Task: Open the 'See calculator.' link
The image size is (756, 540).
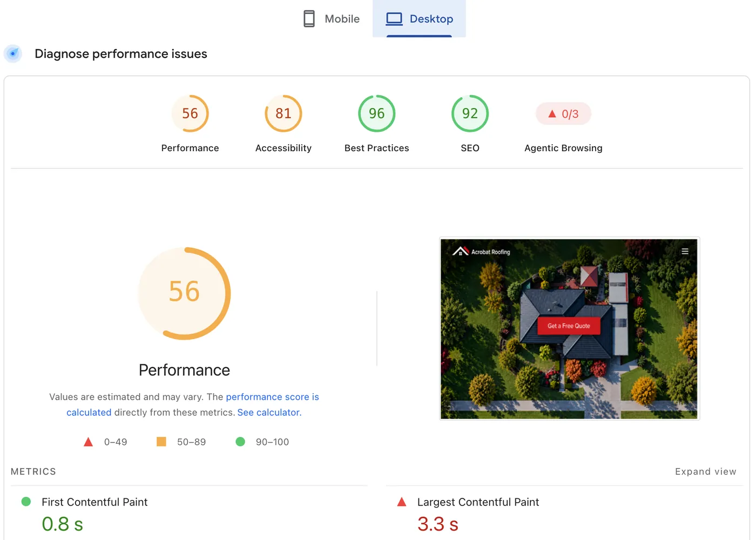Action: tap(269, 413)
